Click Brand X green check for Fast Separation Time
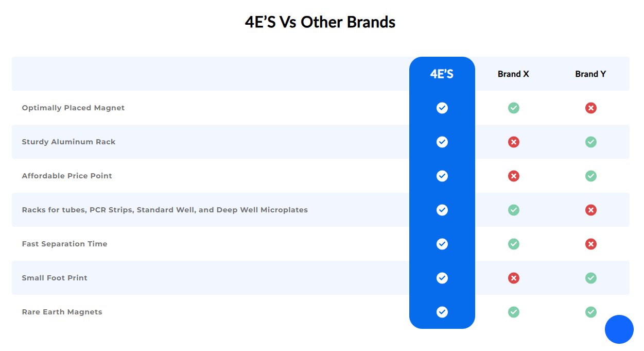Viewport: 644px width, 351px height. (x=514, y=244)
